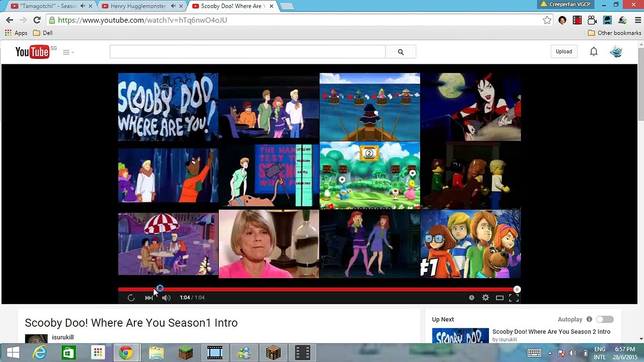Close the Henry Hugglemonster tab

tap(181, 6)
